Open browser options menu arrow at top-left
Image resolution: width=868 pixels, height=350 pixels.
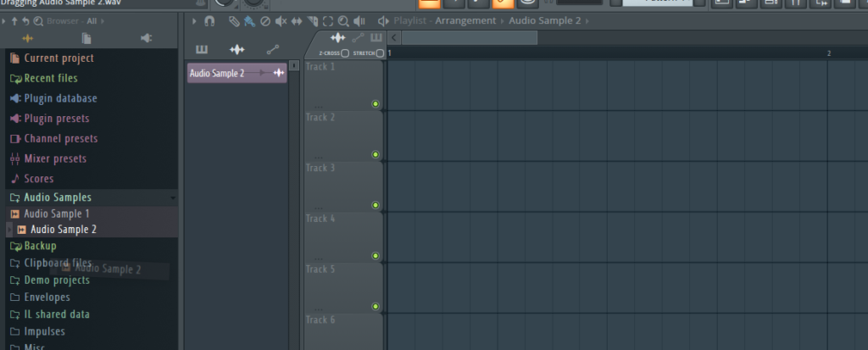pos(5,19)
